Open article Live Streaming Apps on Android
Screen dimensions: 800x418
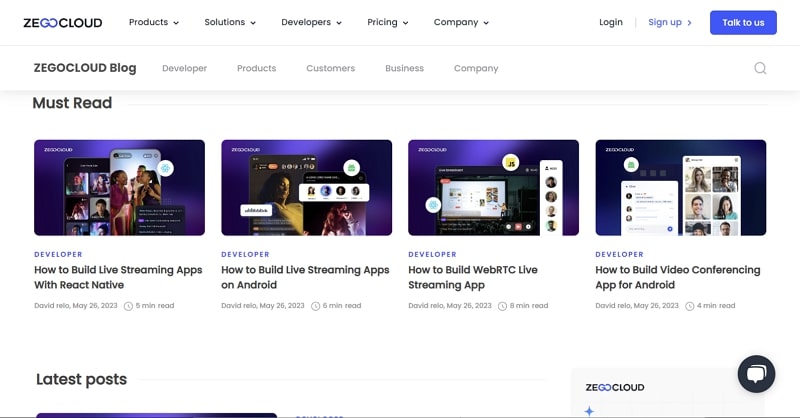pyautogui.click(x=305, y=277)
